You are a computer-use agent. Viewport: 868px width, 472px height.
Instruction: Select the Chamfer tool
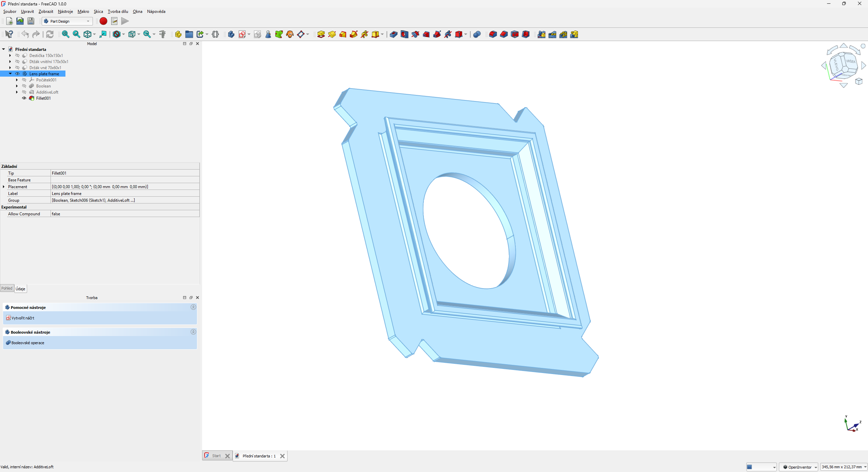(504, 34)
